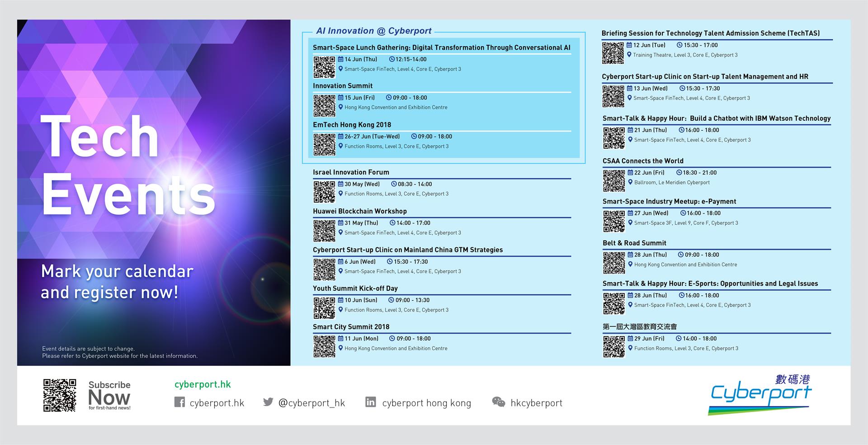Image resolution: width=868 pixels, height=445 pixels.
Task: Select EmTech Hong Kong 2018 title
Action: [352, 125]
